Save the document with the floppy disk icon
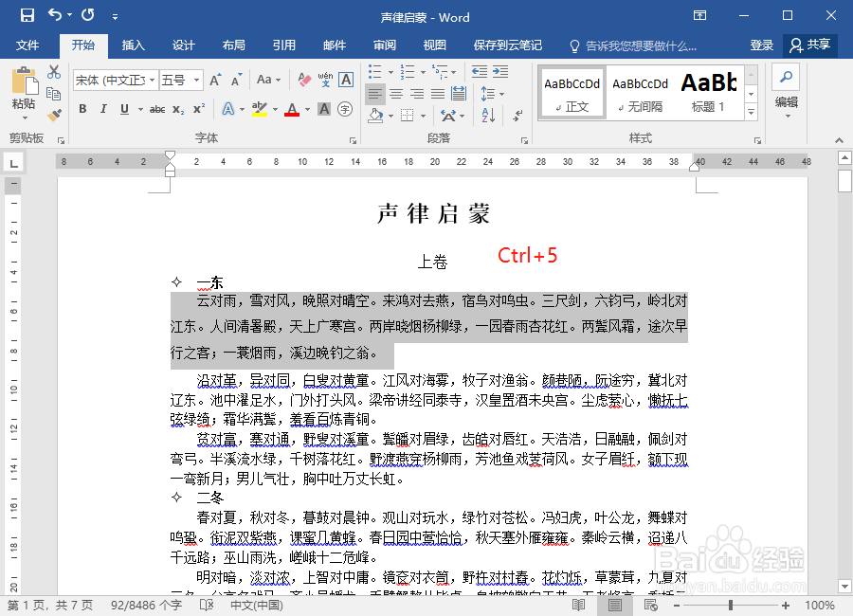Viewport: 853px width, 616px height. [27, 15]
